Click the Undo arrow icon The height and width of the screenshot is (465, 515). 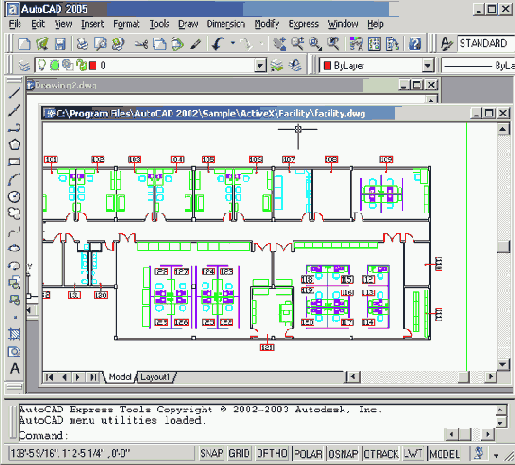(218, 44)
